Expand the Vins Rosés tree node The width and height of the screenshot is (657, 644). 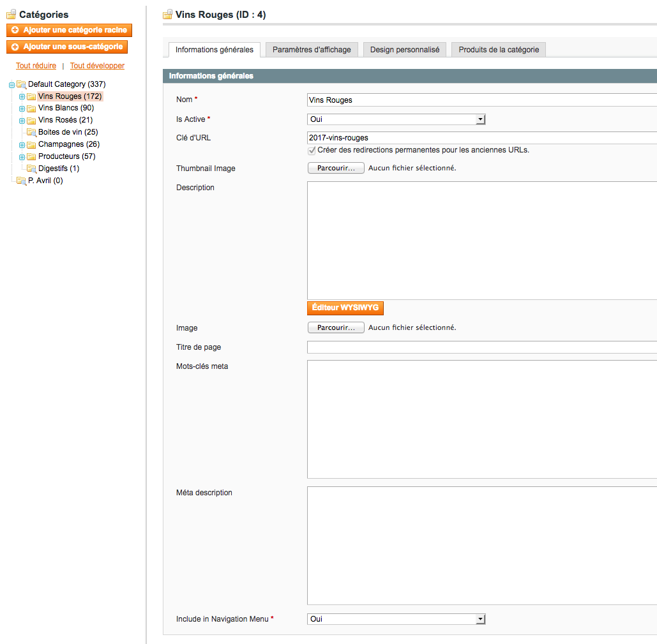pos(22,121)
